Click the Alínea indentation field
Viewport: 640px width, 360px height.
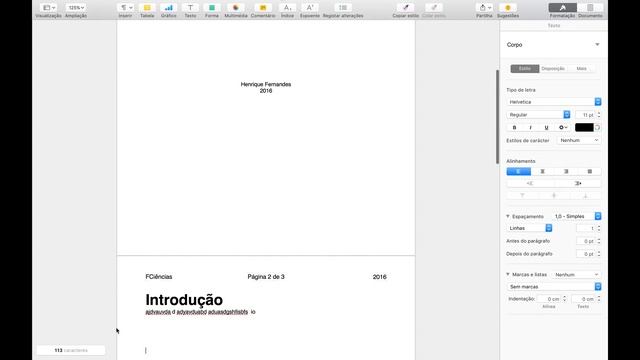coord(549,299)
